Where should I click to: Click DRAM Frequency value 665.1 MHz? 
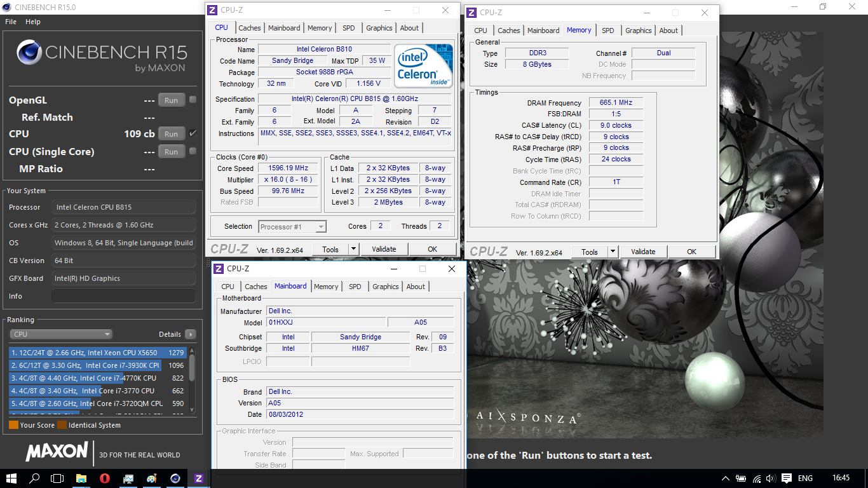tap(616, 103)
